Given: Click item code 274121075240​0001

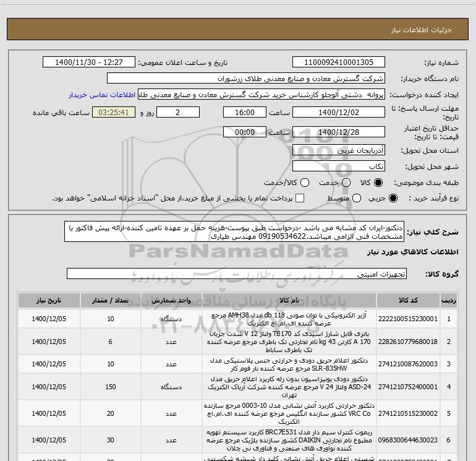Looking at the screenshot, I should point(408,387).
